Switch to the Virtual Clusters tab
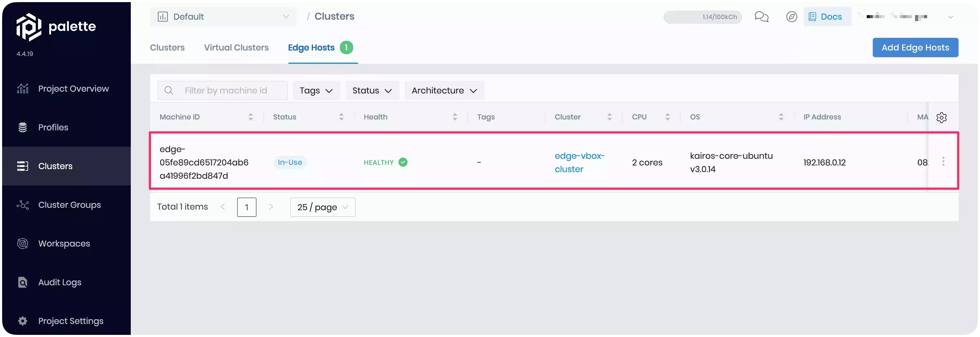The height and width of the screenshot is (337, 980). tap(236, 47)
